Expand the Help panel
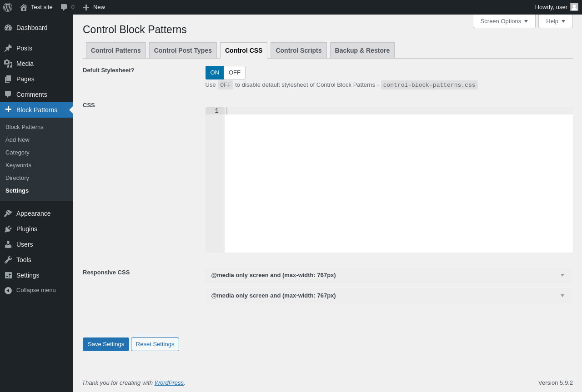The image size is (582, 392). [555, 21]
